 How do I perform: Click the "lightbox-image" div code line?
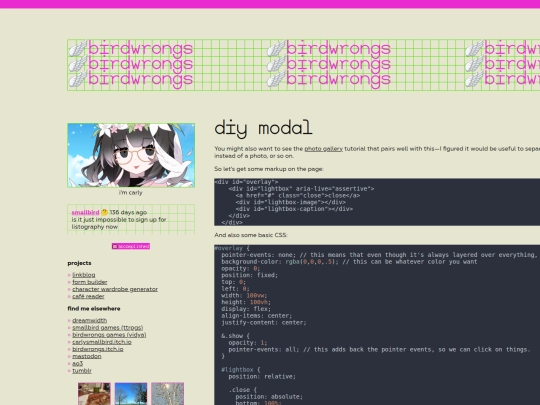coord(291,202)
